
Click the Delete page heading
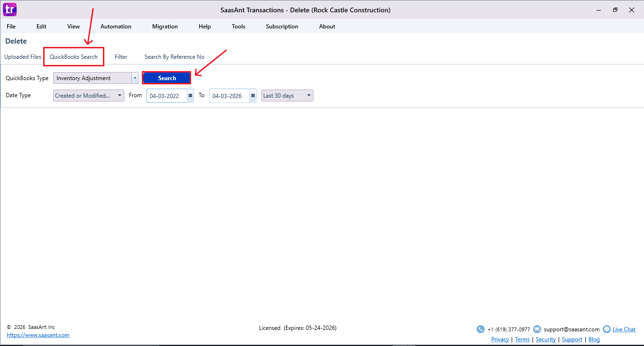[x=16, y=41]
